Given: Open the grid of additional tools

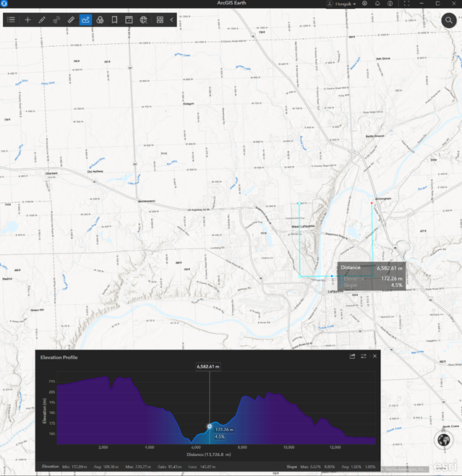Looking at the screenshot, I should 160,20.
